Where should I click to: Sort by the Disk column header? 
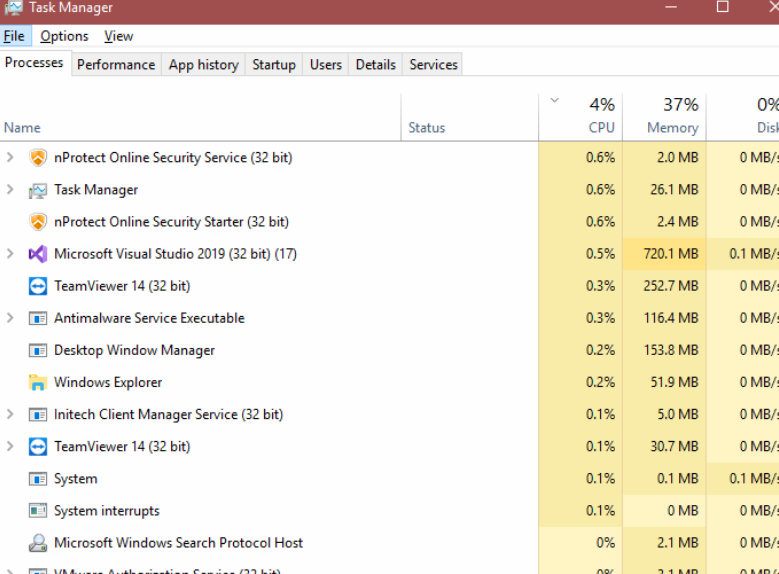743,117
